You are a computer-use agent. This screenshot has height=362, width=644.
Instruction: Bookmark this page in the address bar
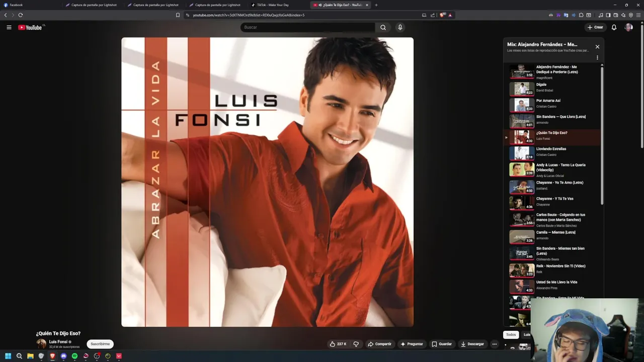[x=178, y=15]
